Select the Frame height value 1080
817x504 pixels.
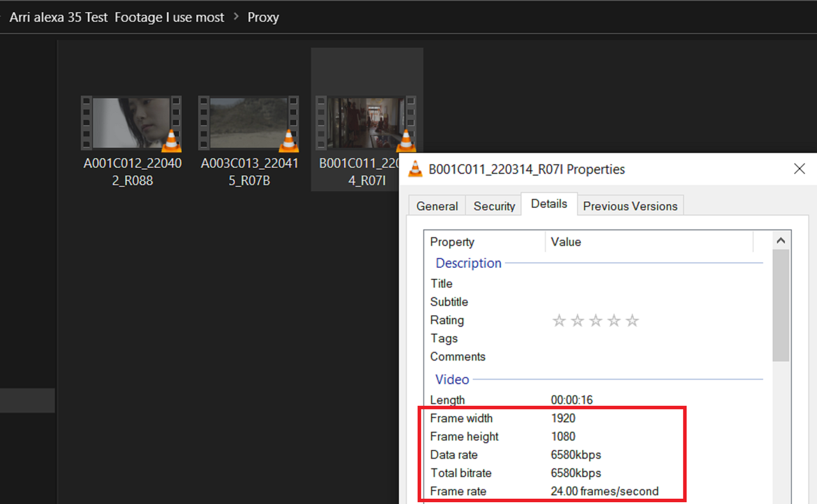(x=563, y=436)
